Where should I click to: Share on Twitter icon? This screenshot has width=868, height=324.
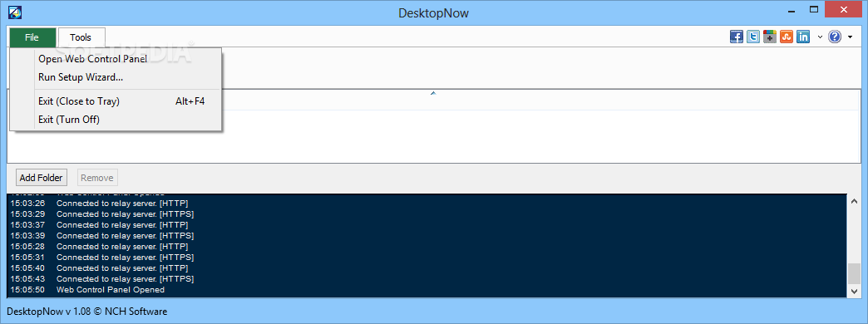753,37
